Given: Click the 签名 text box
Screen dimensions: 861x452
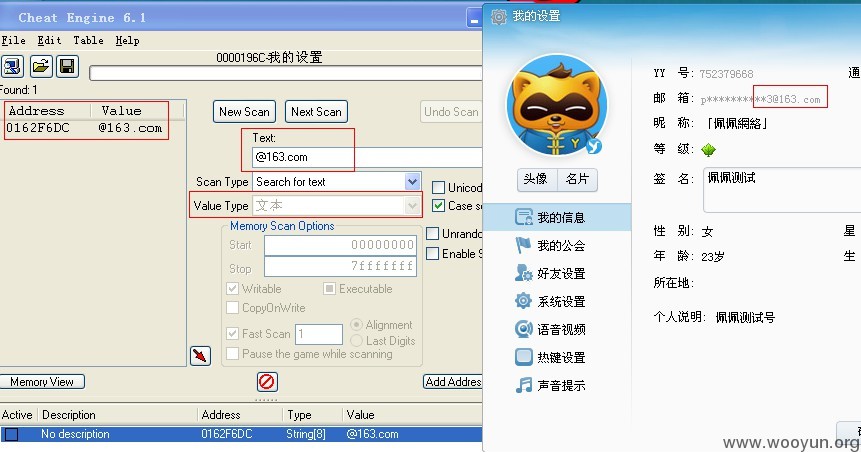Looking at the screenshot, I should click(x=782, y=190).
